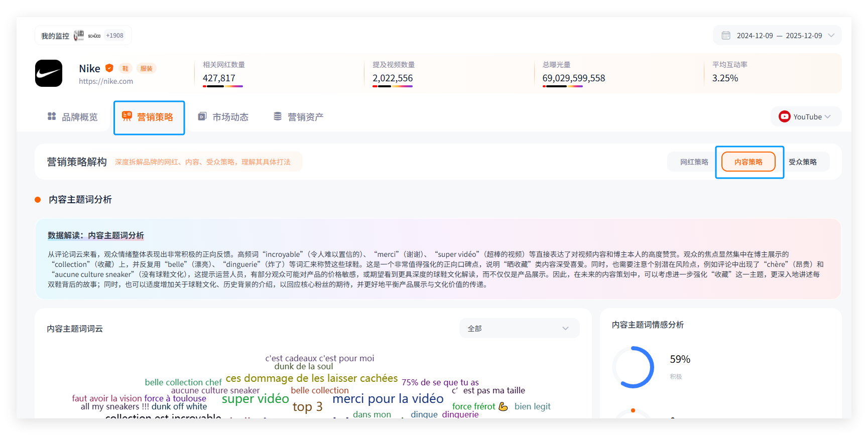
Task: Click the 59% positive sentiment progress ring
Action: point(633,367)
